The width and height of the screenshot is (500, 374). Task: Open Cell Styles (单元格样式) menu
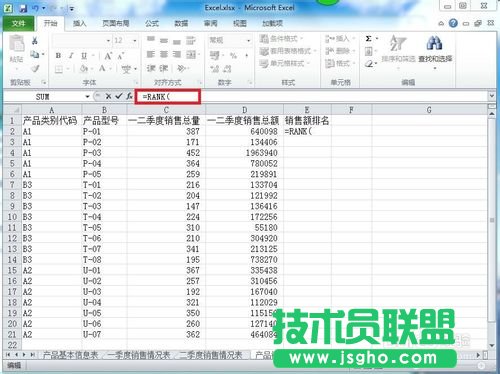[284, 63]
